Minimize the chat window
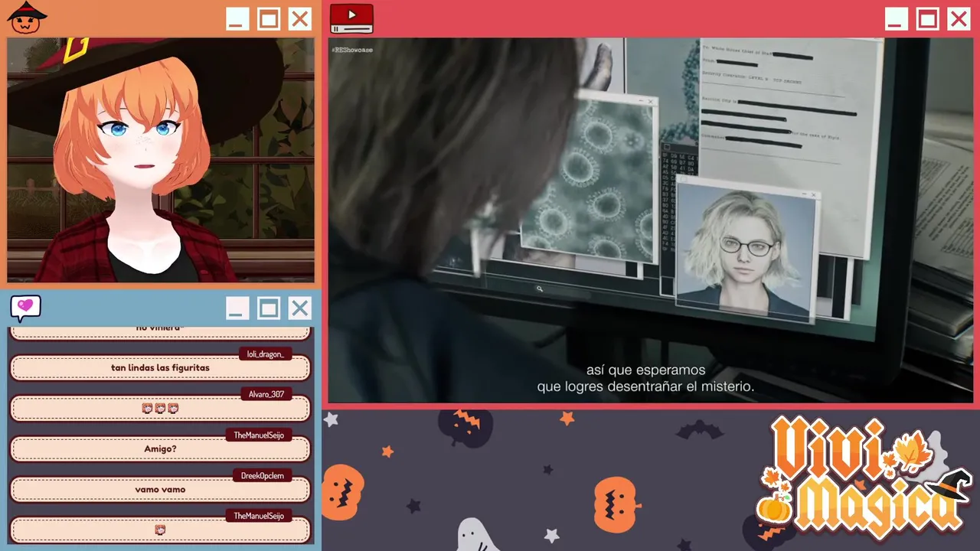 (x=237, y=308)
